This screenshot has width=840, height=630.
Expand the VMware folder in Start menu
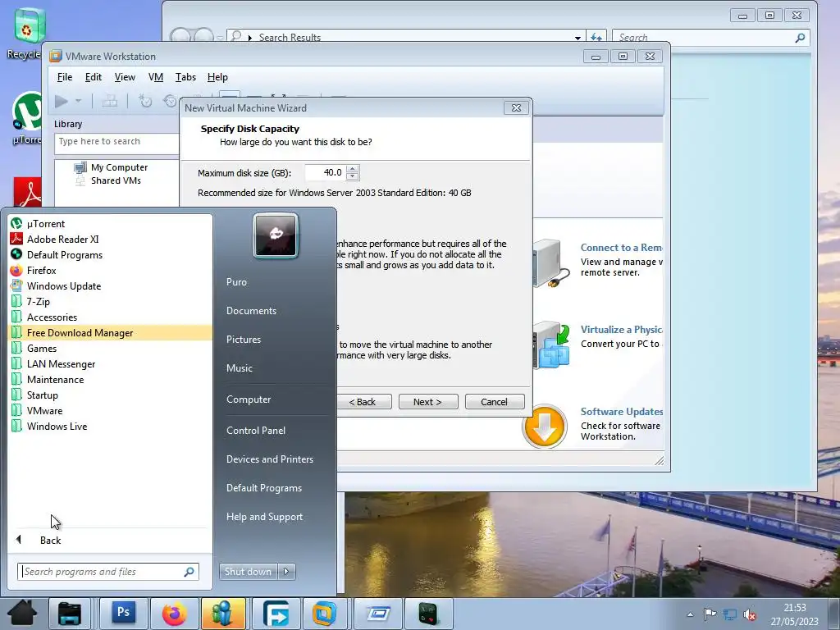coord(111,411)
